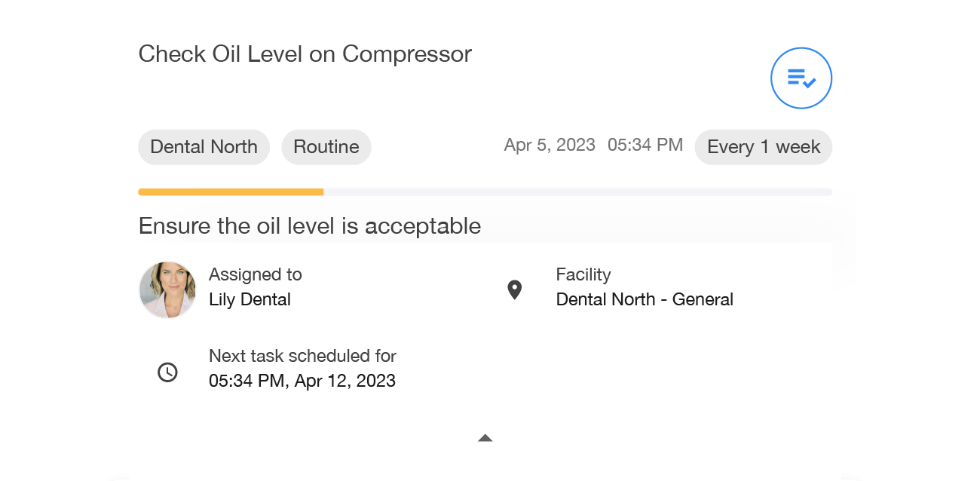This screenshot has height=481, width=980.
Task: Click the Apr 5, 2023 date
Action: click(550, 145)
